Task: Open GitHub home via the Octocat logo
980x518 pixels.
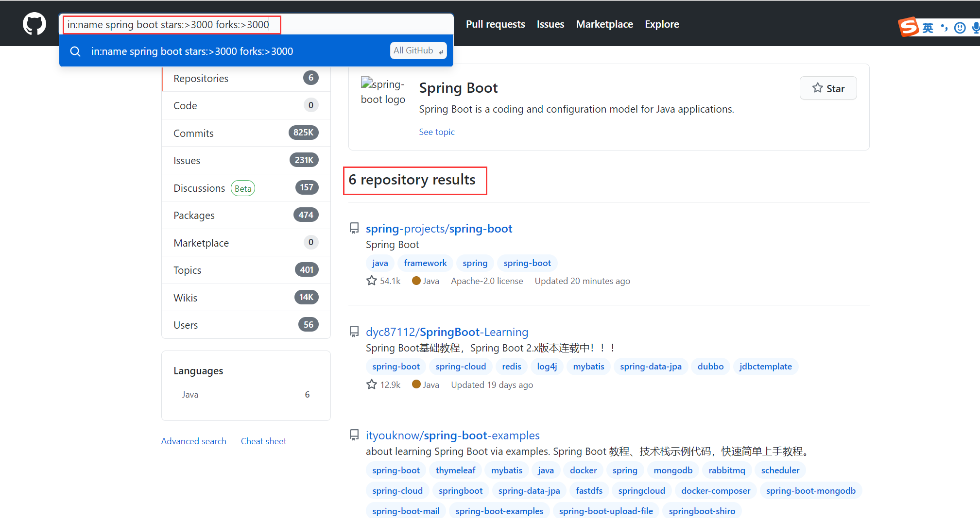Action: (34, 24)
